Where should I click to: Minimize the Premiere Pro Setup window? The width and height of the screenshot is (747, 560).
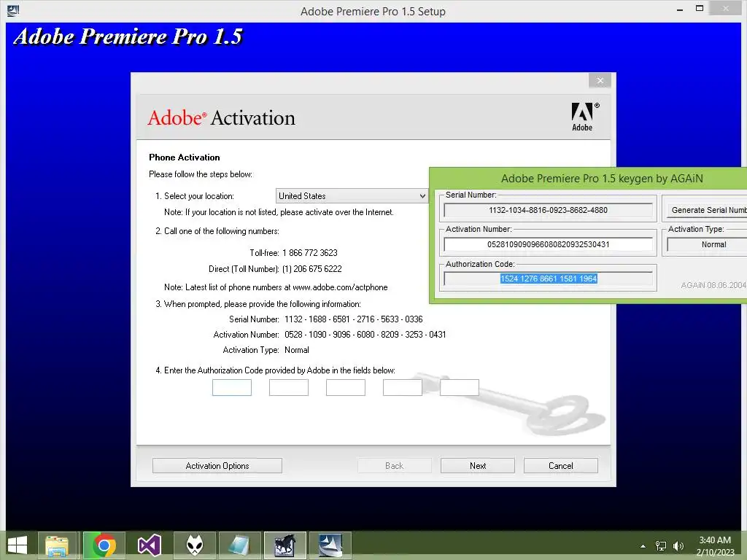[x=680, y=9]
